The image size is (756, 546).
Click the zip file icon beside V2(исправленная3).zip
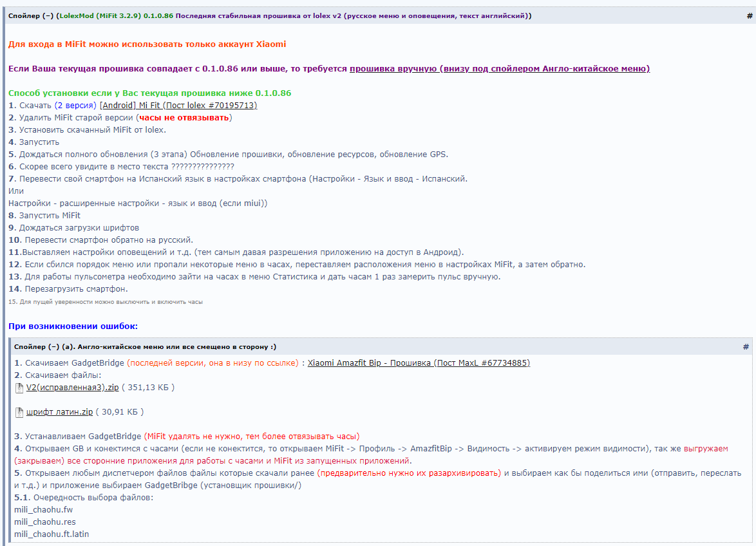(19, 388)
